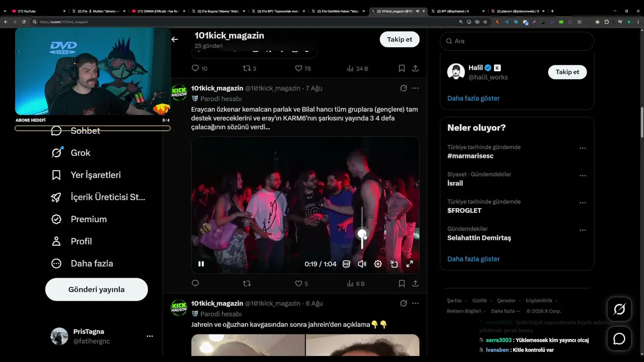
Task: Open the floating Grok button
Action: click(x=619, y=309)
